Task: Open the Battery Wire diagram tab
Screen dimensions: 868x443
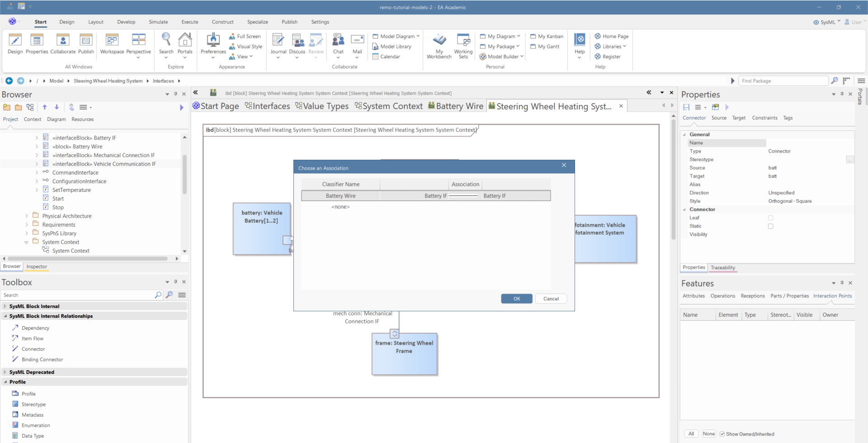Action: pyautogui.click(x=456, y=106)
